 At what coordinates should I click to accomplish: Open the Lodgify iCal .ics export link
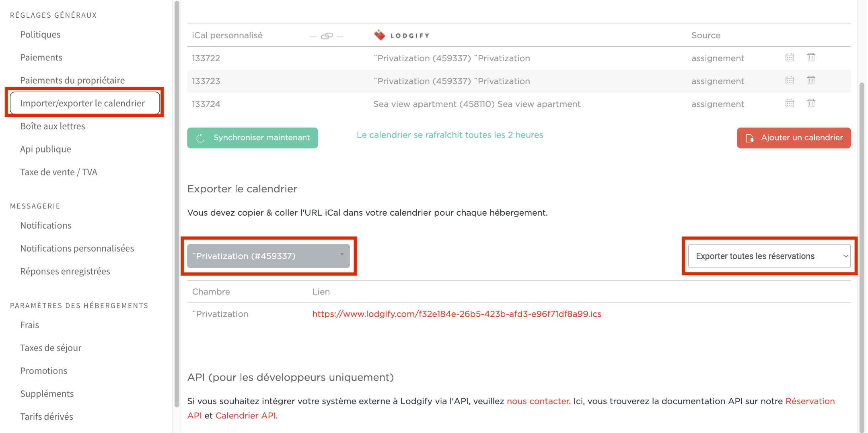[457, 314]
